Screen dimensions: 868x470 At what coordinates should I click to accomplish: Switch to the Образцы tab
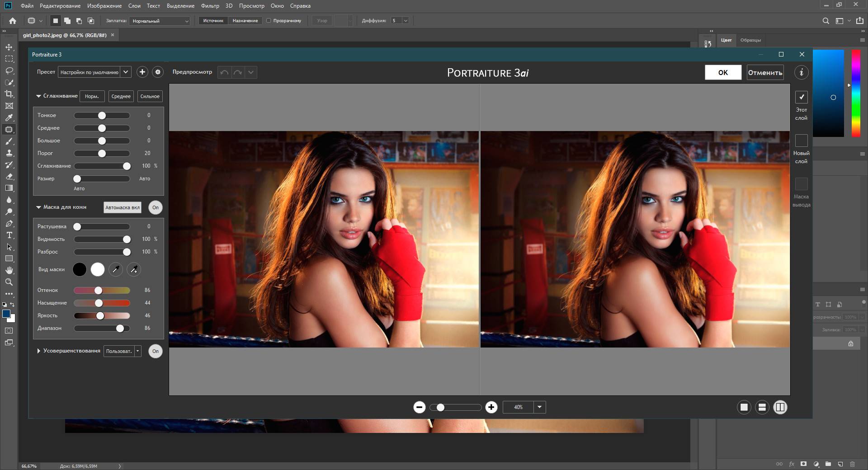(750, 40)
